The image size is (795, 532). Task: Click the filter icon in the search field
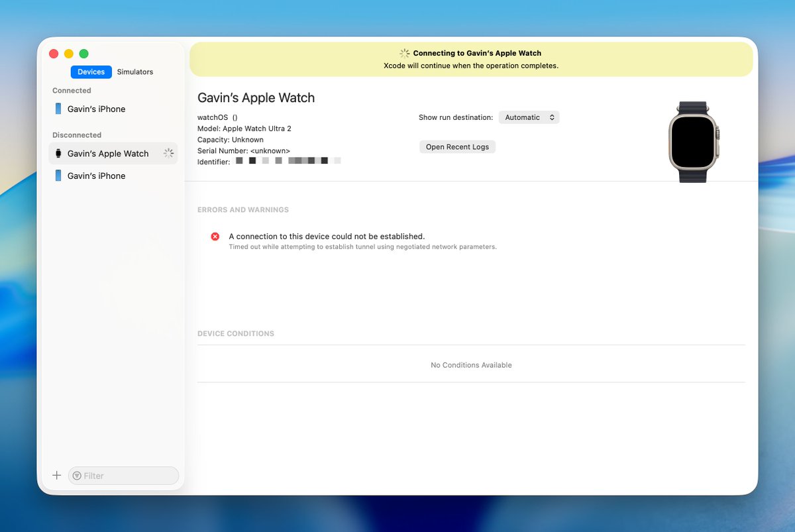click(x=77, y=476)
